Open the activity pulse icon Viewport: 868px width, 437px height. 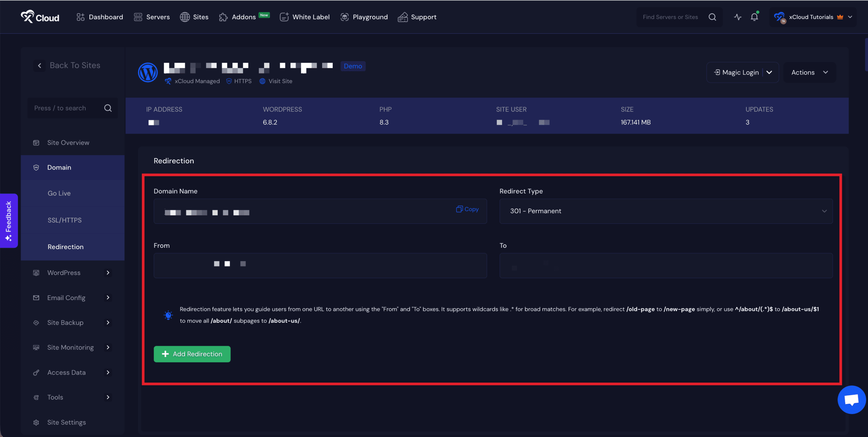(x=737, y=17)
